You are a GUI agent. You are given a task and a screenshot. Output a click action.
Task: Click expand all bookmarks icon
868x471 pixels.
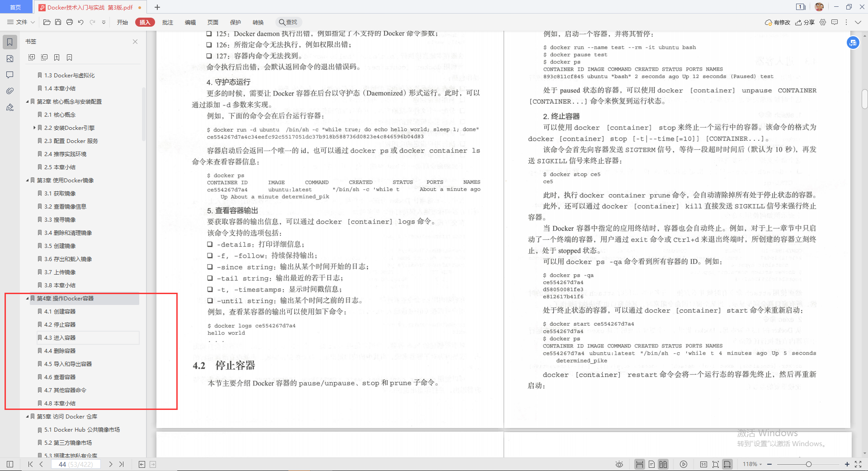(32, 57)
